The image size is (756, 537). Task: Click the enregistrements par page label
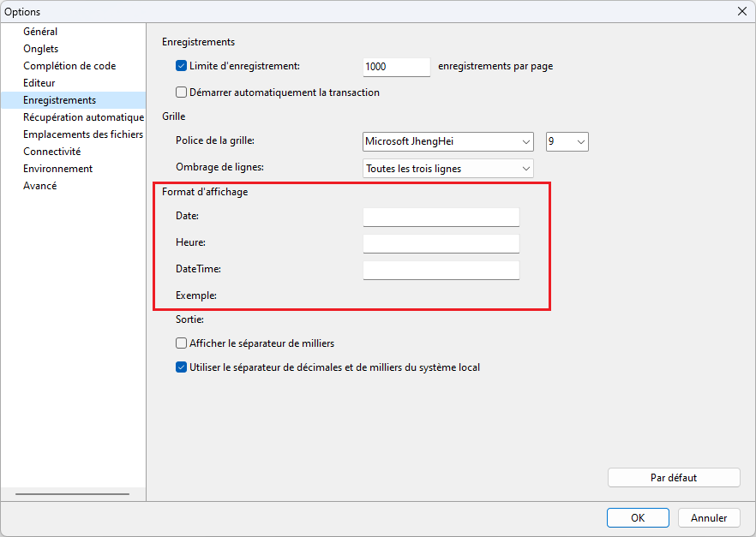[x=495, y=66]
